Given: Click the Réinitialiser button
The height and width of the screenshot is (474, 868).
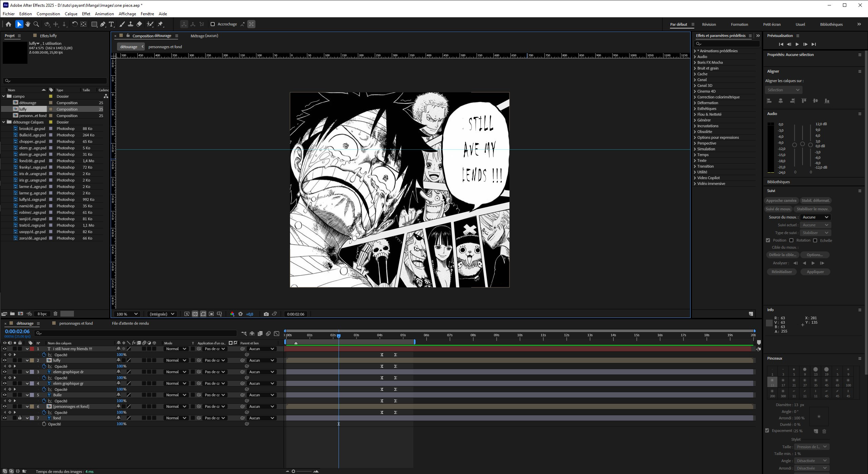Looking at the screenshot, I should pyautogui.click(x=782, y=272).
